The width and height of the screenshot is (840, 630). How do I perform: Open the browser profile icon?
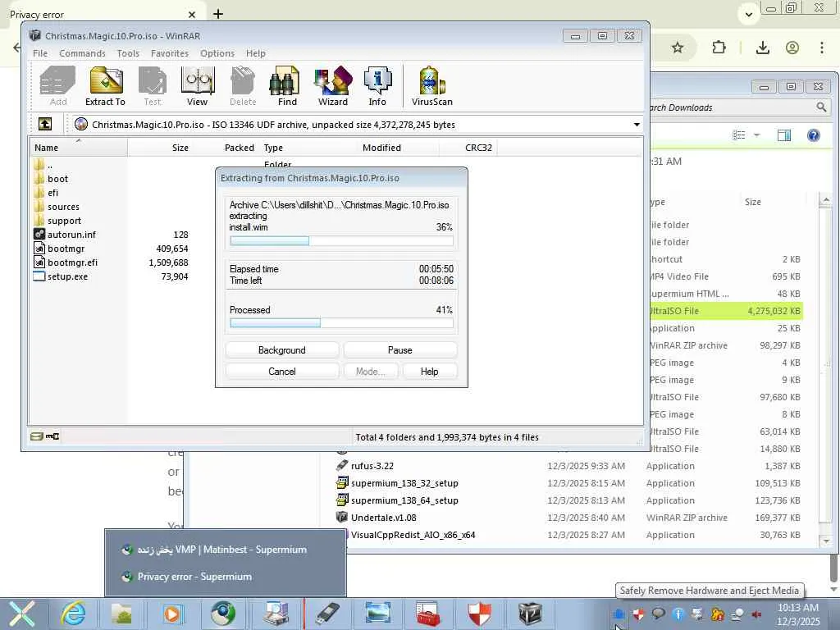[792, 48]
